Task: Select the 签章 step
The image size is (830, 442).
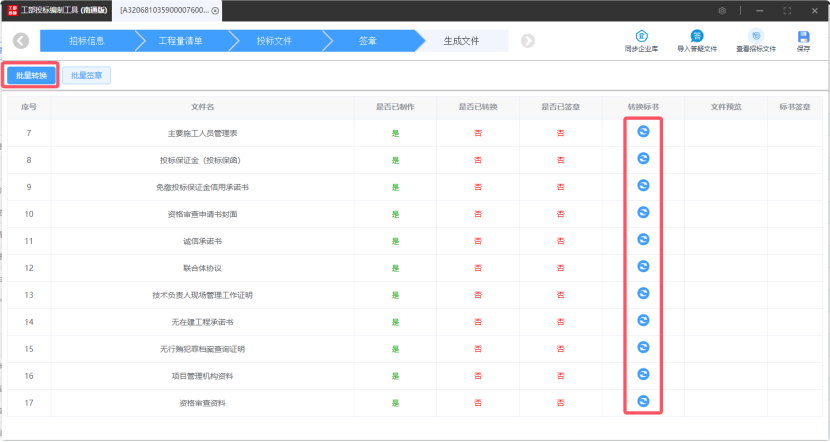Action: pos(368,41)
